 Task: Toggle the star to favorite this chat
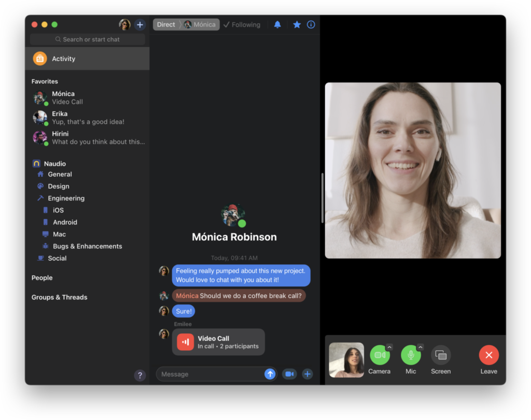pyautogui.click(x=296, y=24)
